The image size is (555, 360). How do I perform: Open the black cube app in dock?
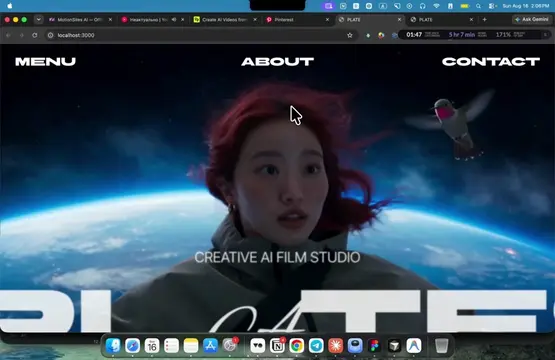pos(394,345)
